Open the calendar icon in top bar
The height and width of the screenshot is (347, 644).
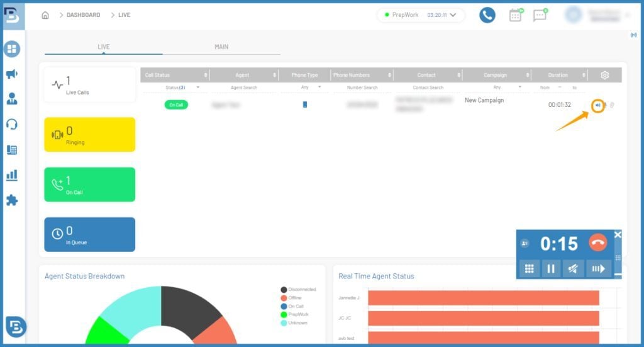tap(516, 15)
